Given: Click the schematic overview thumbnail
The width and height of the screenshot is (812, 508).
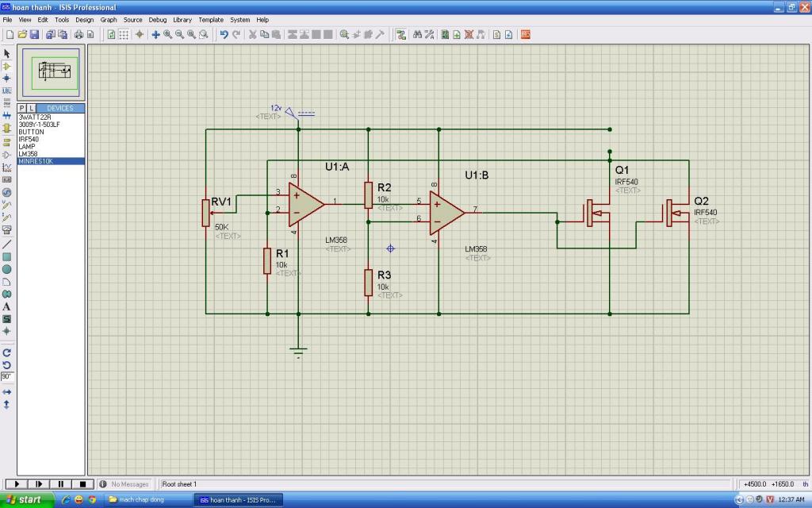Looking at the screenshot, I should click(51, 73).
